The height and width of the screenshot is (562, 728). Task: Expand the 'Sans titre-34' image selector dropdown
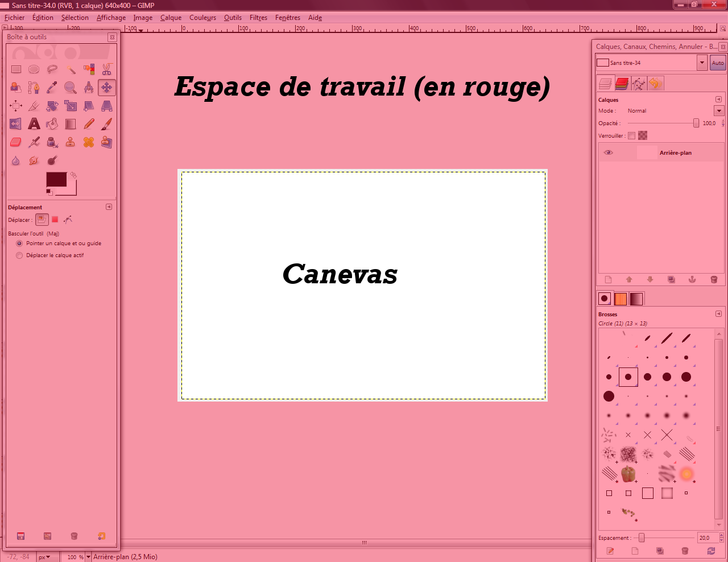(702, 63)
